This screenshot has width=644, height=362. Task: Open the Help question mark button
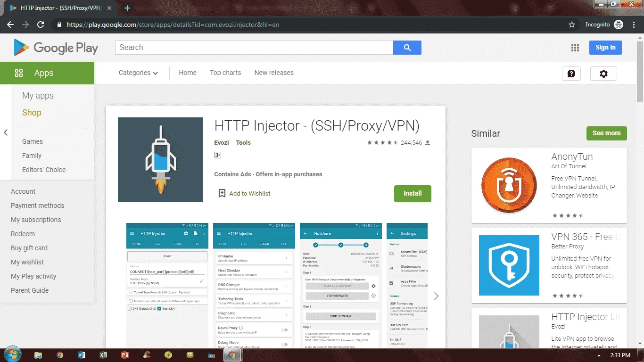tap(571, 74)
